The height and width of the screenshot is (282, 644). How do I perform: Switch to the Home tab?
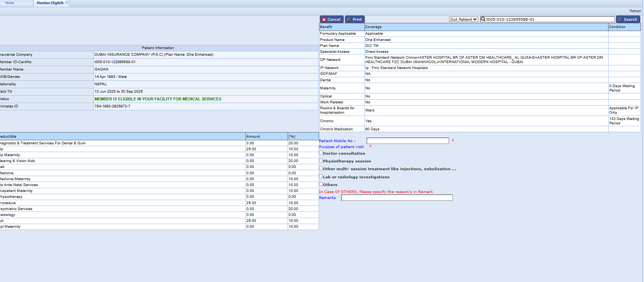pyautogui.click(x=10, y=3)
